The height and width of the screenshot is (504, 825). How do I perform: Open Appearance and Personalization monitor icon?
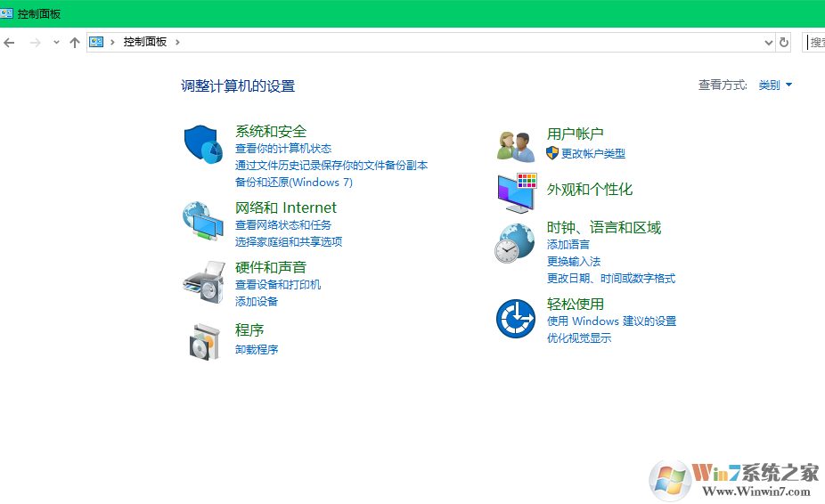[x=515, y=192]
